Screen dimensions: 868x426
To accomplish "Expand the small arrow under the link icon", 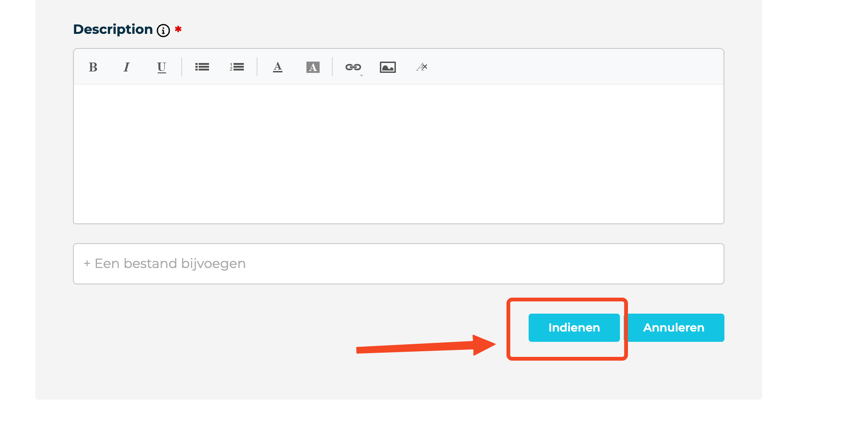I will click(x=362, y=75).
